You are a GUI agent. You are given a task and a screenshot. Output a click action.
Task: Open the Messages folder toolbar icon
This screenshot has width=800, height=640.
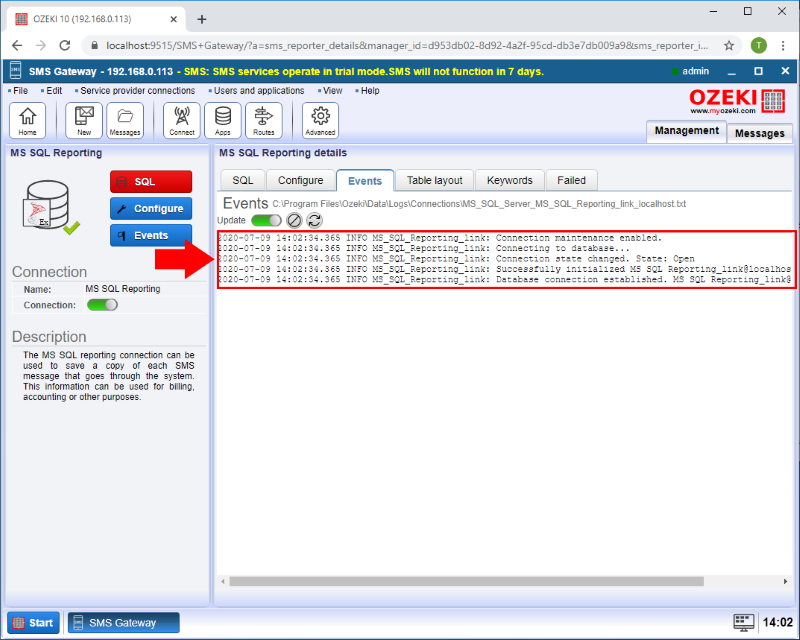(125, 120)
